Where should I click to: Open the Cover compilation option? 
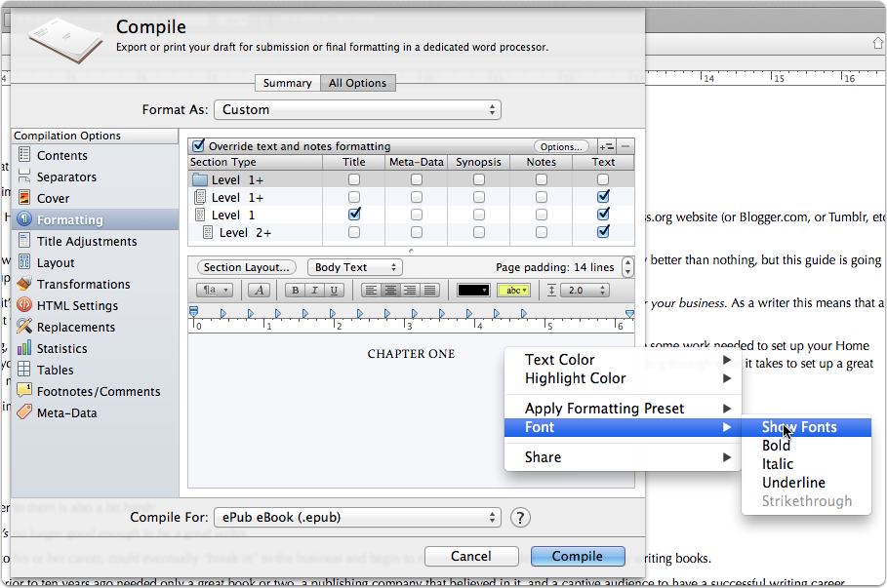53,198
